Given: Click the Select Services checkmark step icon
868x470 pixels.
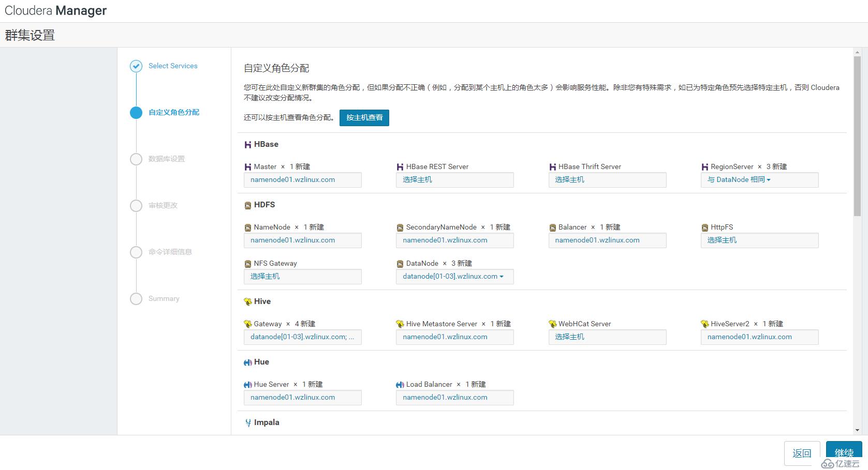Looking at the screenshot, I should click(136, 66).
